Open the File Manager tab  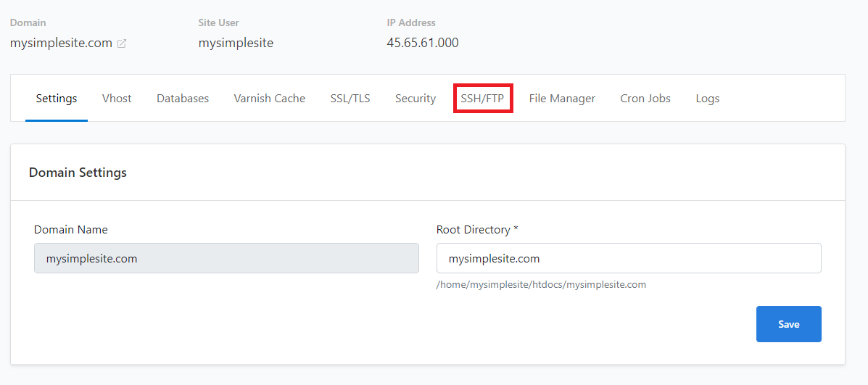tap(562, 99)
